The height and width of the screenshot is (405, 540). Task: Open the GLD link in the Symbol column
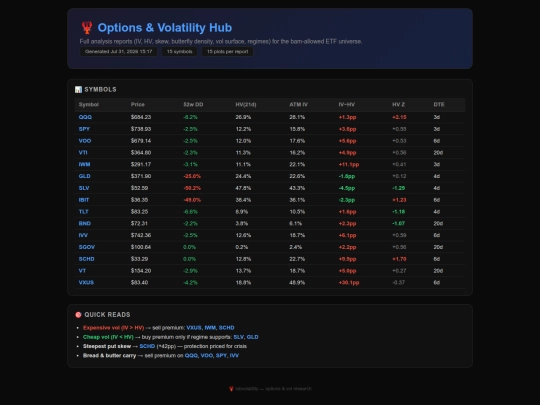(84, 176)
